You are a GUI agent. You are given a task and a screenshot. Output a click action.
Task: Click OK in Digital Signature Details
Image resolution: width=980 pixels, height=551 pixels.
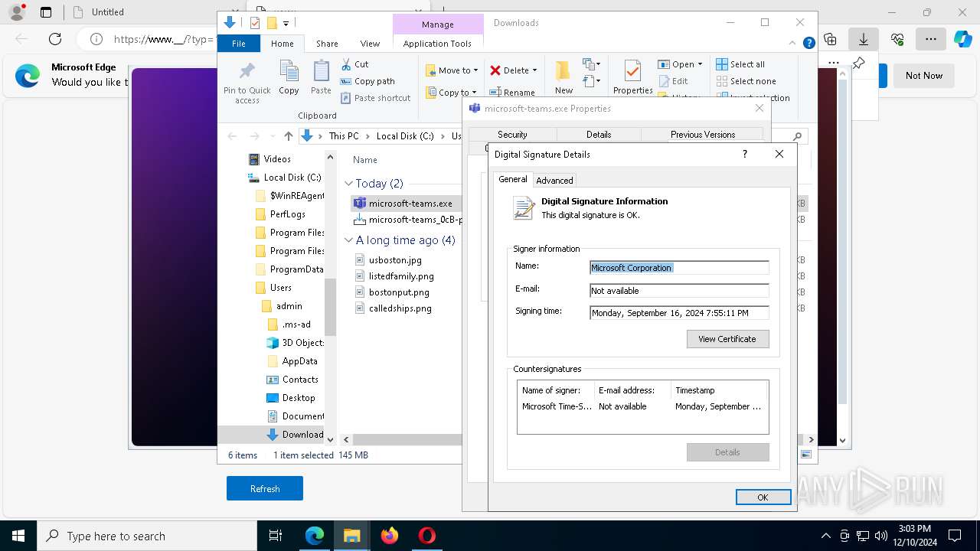click(763, 497)
